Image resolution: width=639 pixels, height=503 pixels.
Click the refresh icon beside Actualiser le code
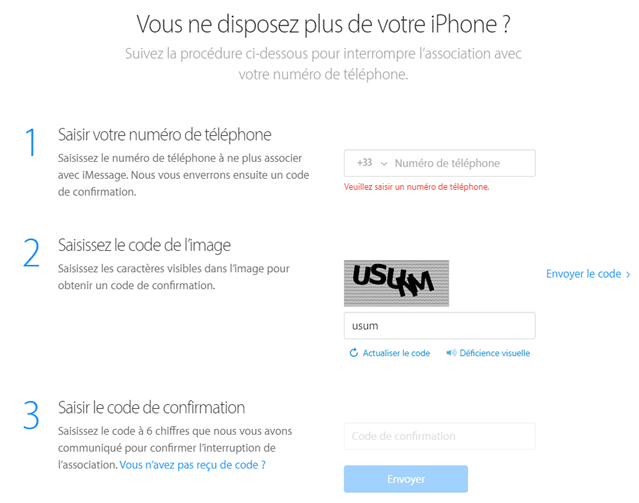click(x=353, y=353)
